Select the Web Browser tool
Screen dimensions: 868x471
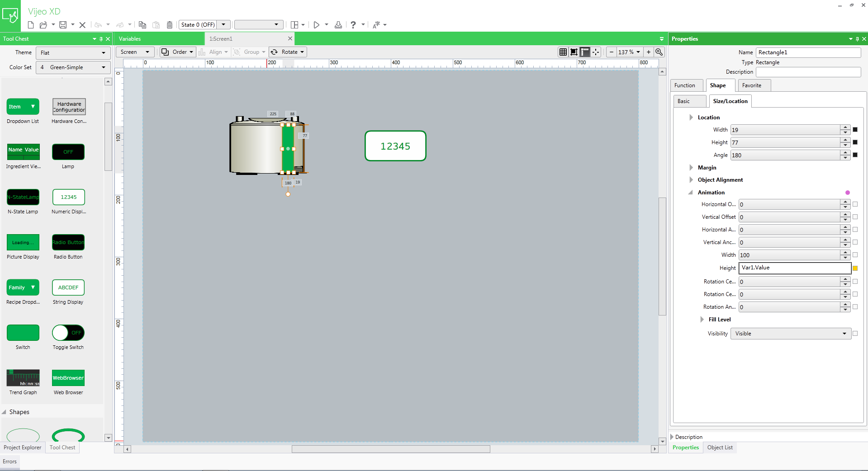[68, 382]
